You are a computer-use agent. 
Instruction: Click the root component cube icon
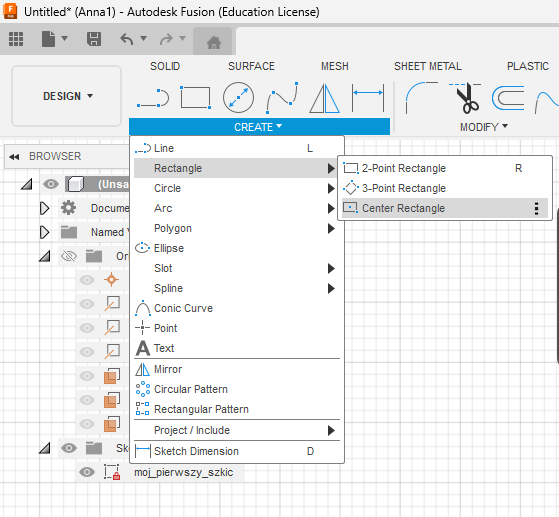75,184
